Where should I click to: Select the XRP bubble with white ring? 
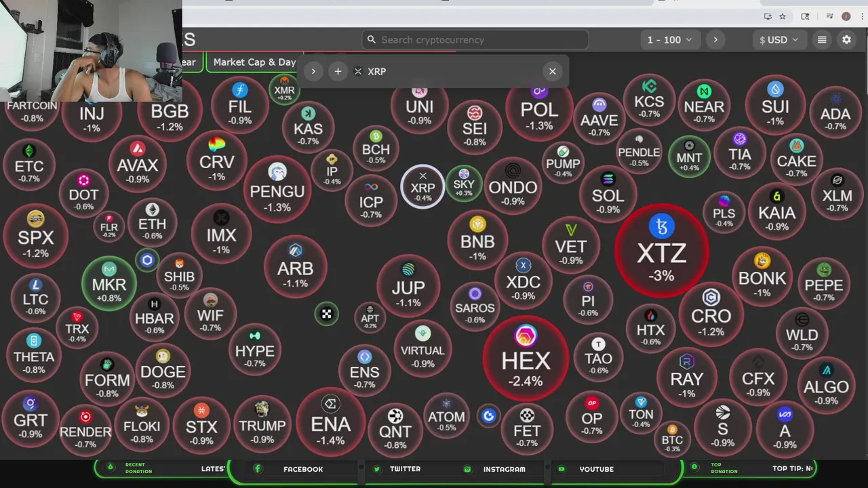[x=422, y=186]
